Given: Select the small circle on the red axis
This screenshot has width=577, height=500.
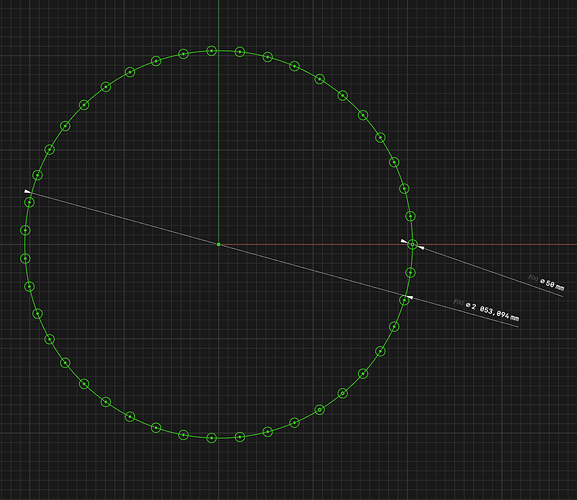Looking at the screenshot, I should 413,244.
